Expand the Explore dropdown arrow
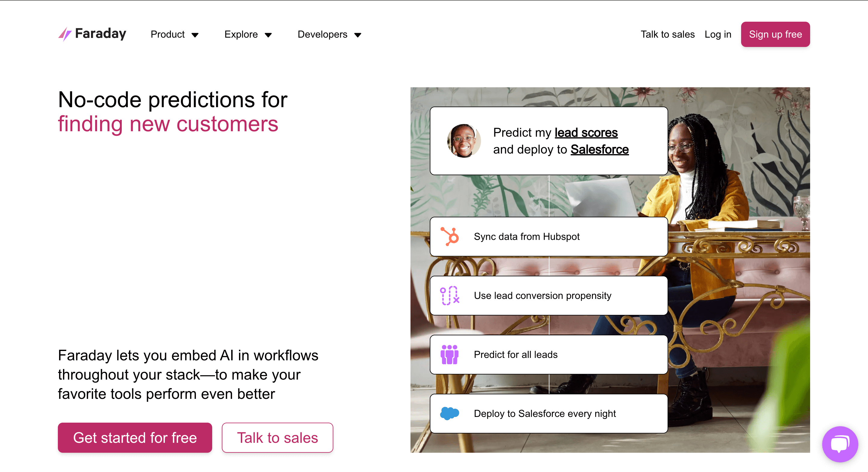Image resolution: width=868 pixels, height=472 pixels. (268, 35)
